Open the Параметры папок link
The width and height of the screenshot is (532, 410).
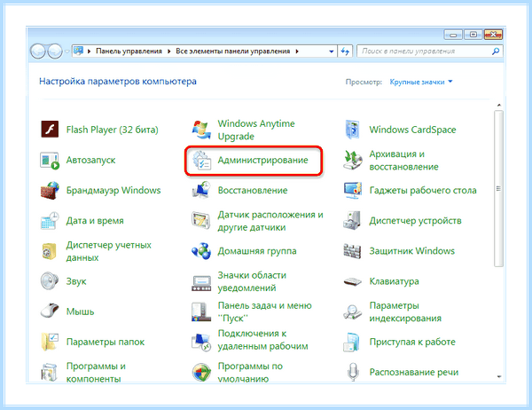click(x=106, y=342)
